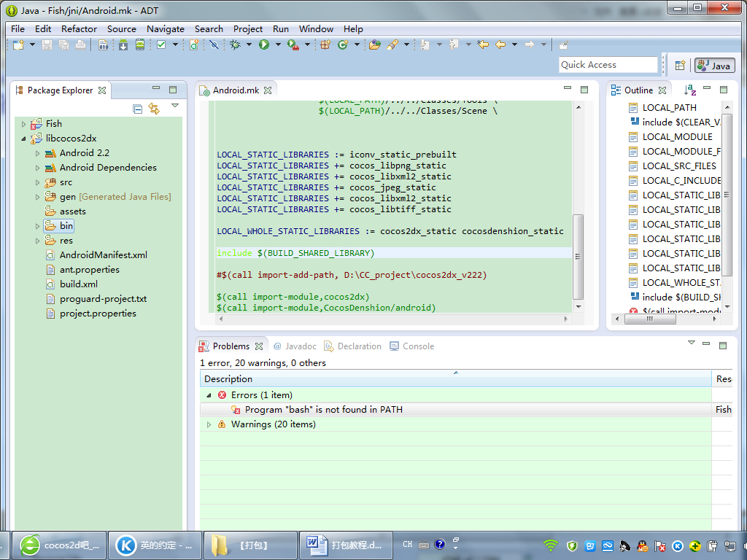This screenshot has width=747, height=560.
Task: Open the Refactor menu
Action: pyautogui.click(x=79, y=29)
